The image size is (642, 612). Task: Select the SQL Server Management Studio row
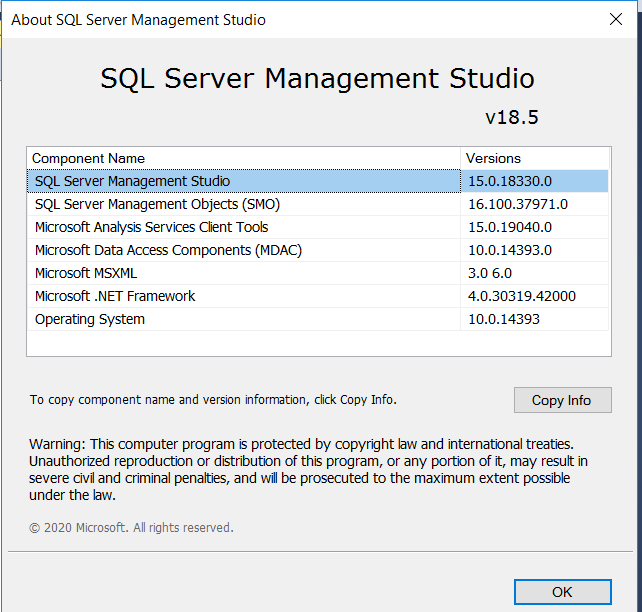[317, 181]
